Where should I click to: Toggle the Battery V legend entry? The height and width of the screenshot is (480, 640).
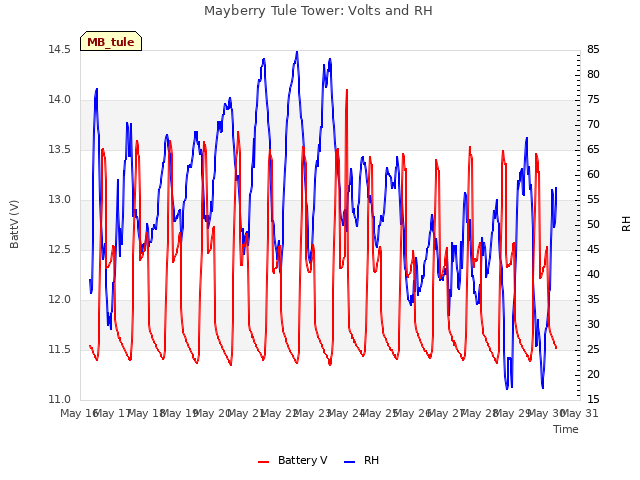293,460
